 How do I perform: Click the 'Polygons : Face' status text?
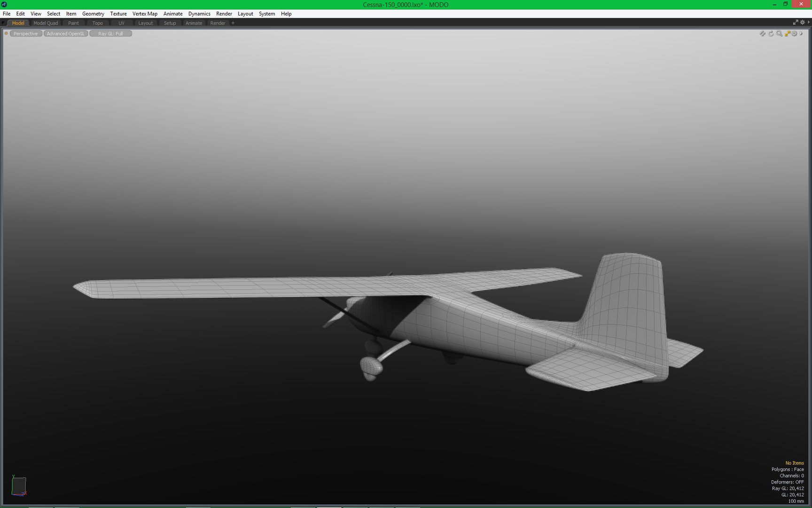[x=788, y=469]
